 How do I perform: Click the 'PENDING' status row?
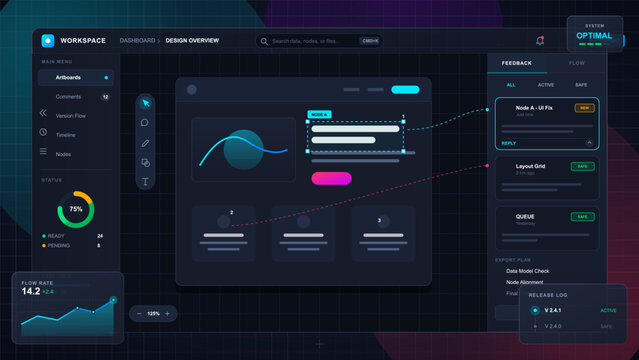pos(73,245)
